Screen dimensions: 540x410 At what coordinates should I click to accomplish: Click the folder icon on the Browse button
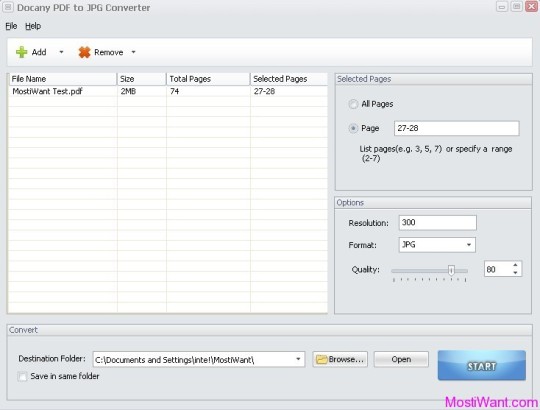point(321,359)
